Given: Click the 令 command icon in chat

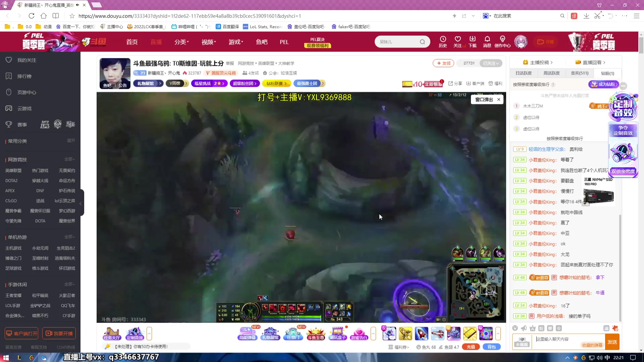Looking at the screenshot, I should (559, 328).
